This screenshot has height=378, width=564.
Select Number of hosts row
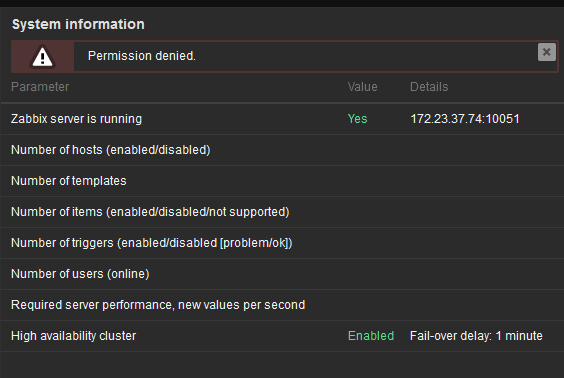(282, 150)
